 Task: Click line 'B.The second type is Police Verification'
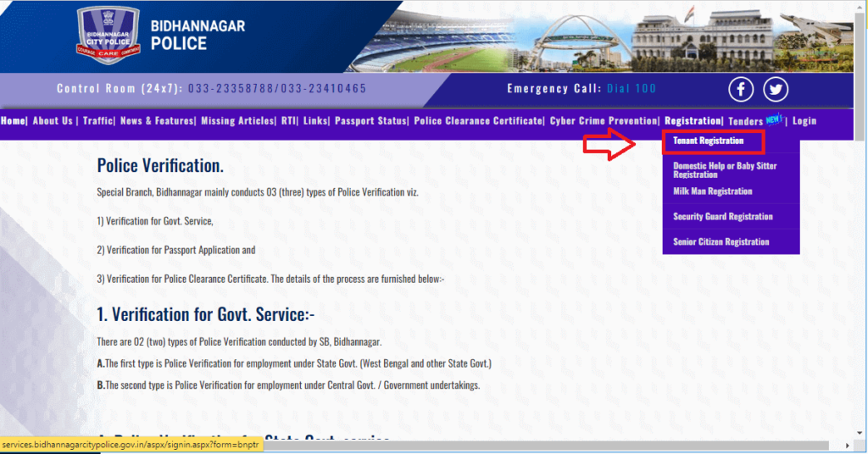288,385
